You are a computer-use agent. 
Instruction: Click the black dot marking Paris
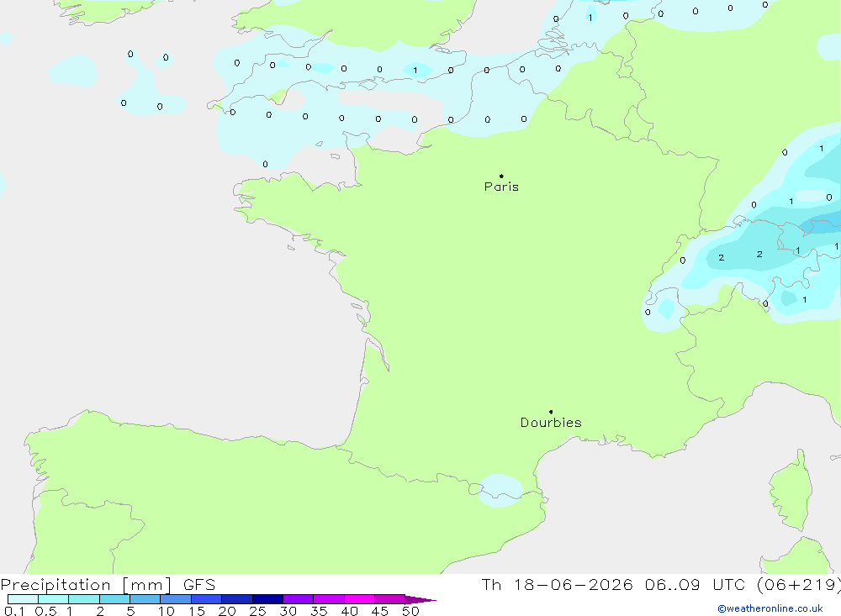501,176
